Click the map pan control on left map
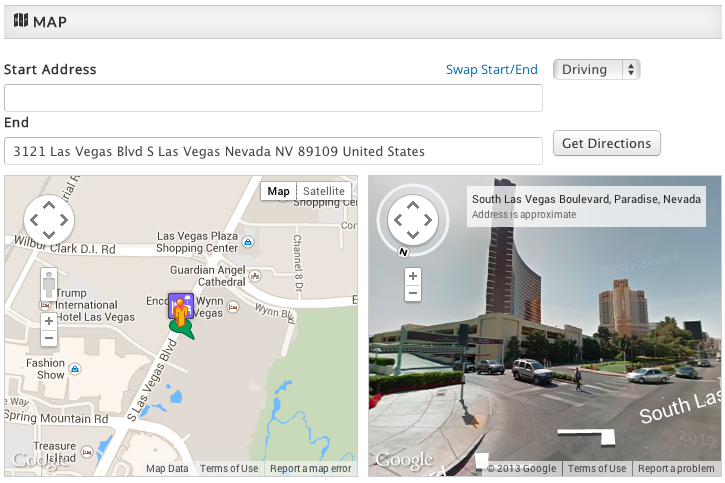Image resolution: width=725 pixels, height=483 pixels. pyautogui.click(x=48, y=220)
